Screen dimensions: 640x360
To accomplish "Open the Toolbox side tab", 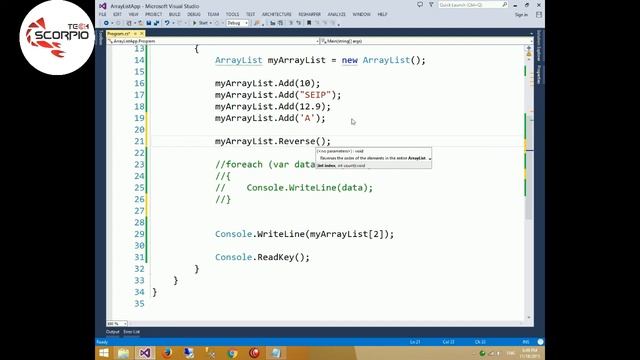I will click(101, 38).
